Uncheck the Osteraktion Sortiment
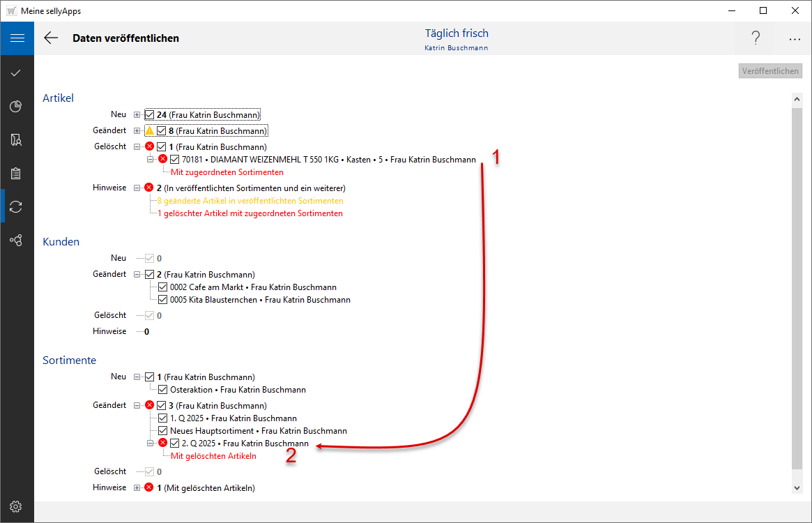The image size is (812, 523). click(x=162, y=389)
